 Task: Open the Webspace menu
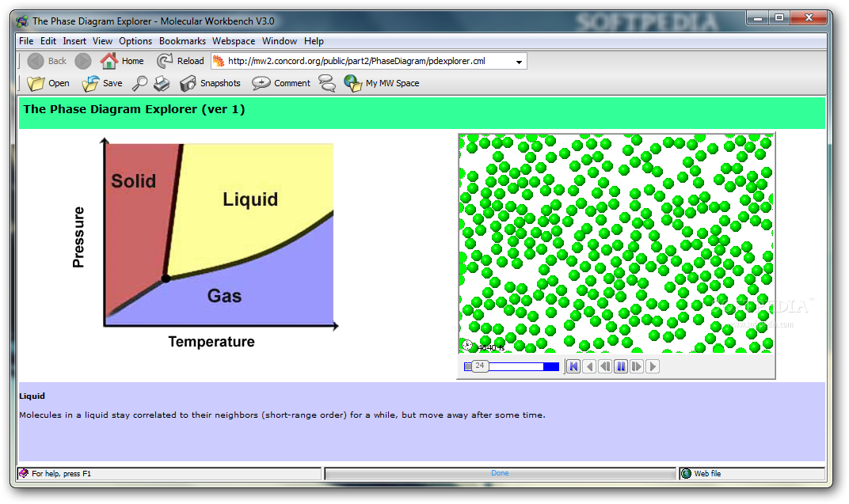(x=234, y=41)
